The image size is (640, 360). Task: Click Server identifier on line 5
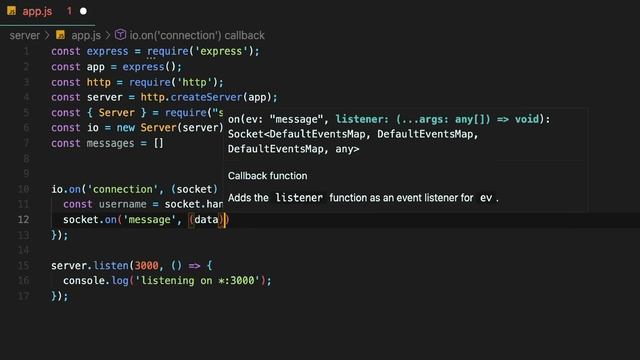(x=116, y=113)
